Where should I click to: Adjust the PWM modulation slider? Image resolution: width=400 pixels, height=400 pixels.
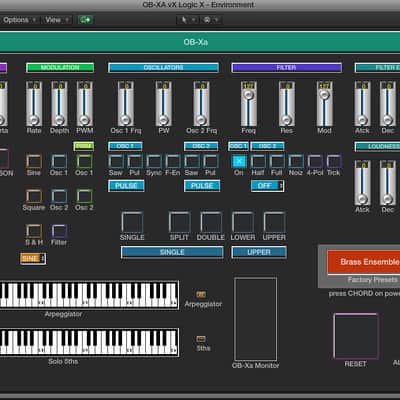click(x=85, y=104)
